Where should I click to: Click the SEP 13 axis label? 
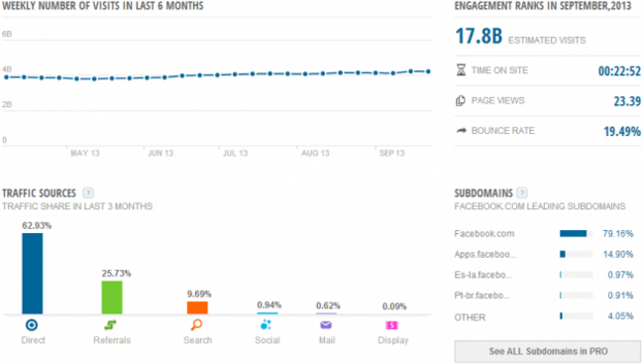[391, 153]
